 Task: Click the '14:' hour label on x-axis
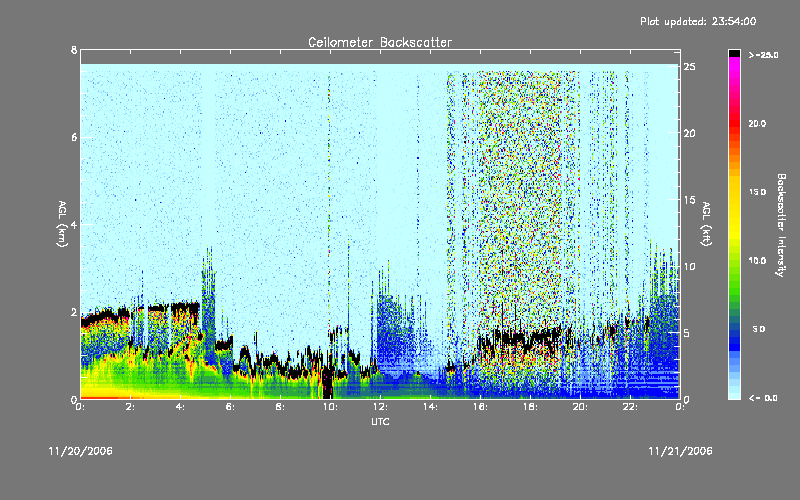tap(430, 407)
